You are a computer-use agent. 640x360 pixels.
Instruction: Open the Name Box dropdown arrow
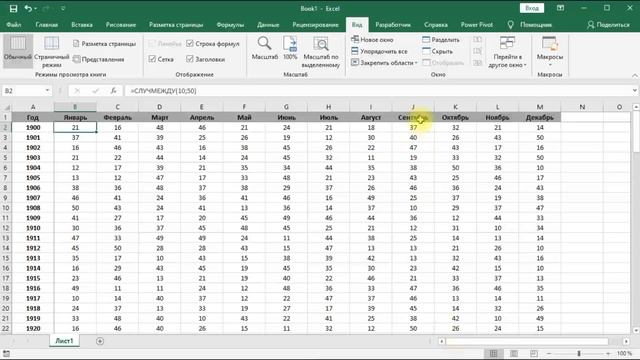(x=47, y=90)
